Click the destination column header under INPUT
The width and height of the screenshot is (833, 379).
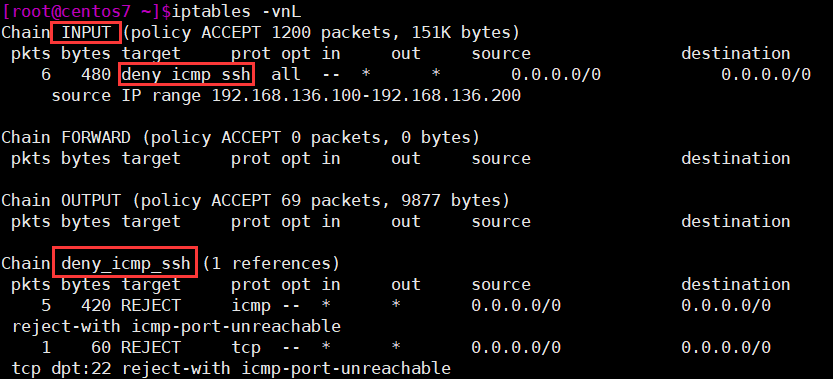pos(735,54)
